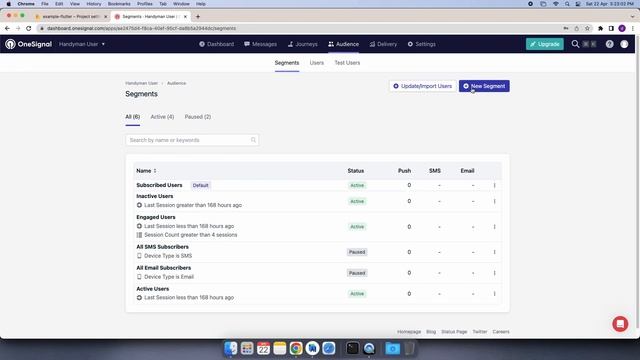
Task: Open the user account avatar
Action: (624, 44)
